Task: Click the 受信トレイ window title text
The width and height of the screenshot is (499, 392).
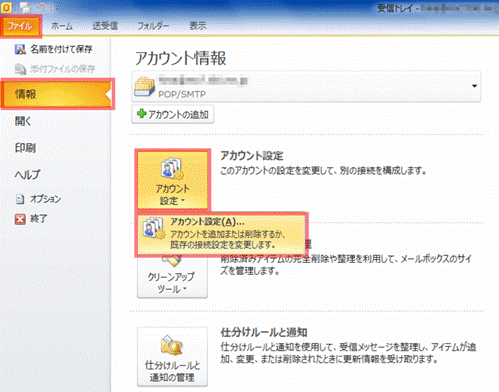Action: pos(396,8)
